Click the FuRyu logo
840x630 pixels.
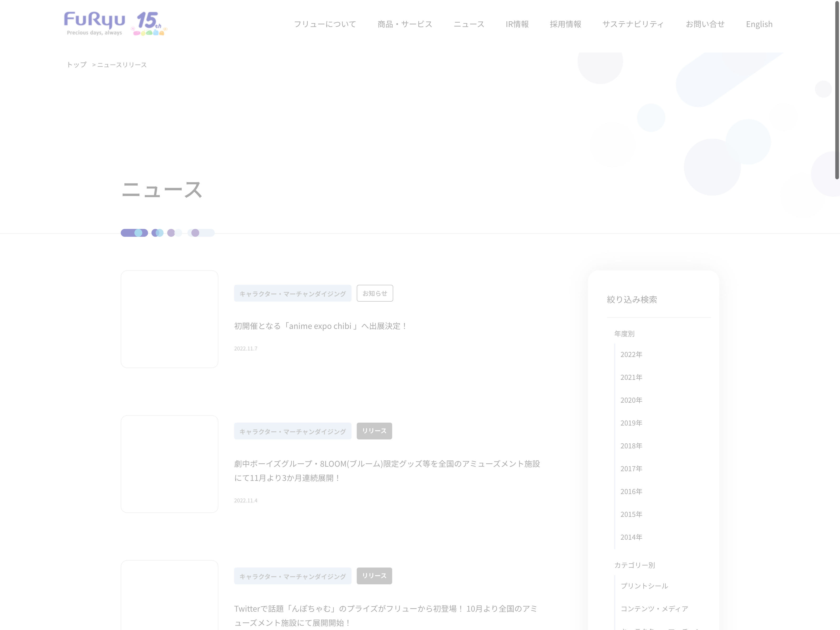pos(94,23)
